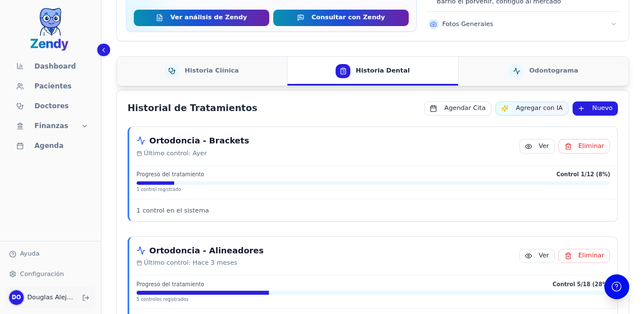Click the 5 controles registrados text
Viewport: 644px width, 314px height.
click(x=162, y=299)
